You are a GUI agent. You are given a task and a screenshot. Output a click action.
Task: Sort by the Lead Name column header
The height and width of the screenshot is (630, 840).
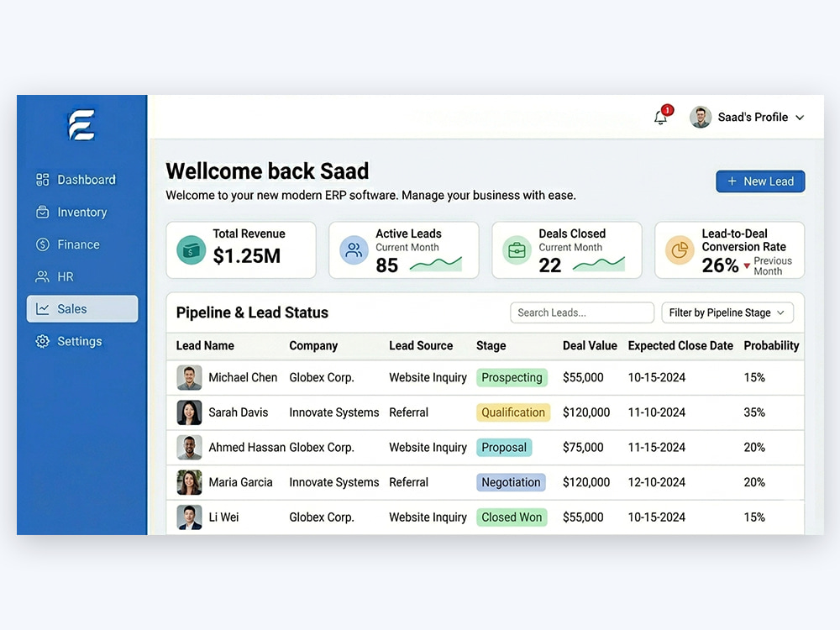[205, 346]
